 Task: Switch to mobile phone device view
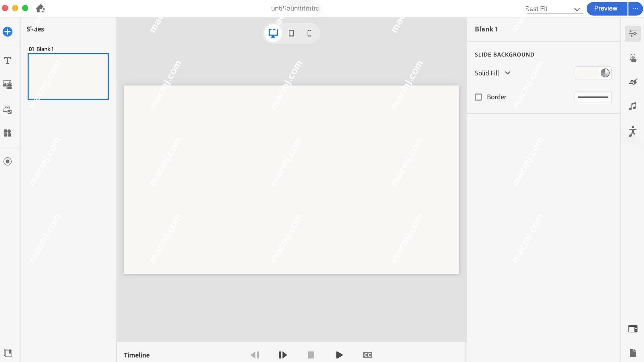[309, 33]
